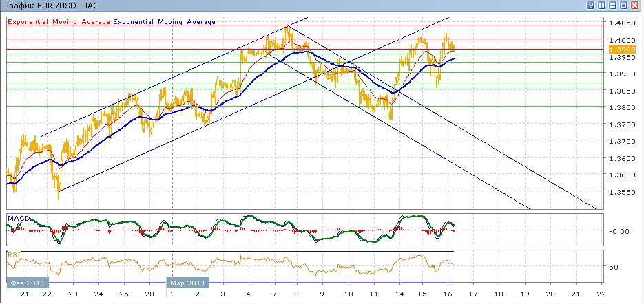Click the RSI scale value 50
Viewport: 644px width, 304px height.
[615, 266]
